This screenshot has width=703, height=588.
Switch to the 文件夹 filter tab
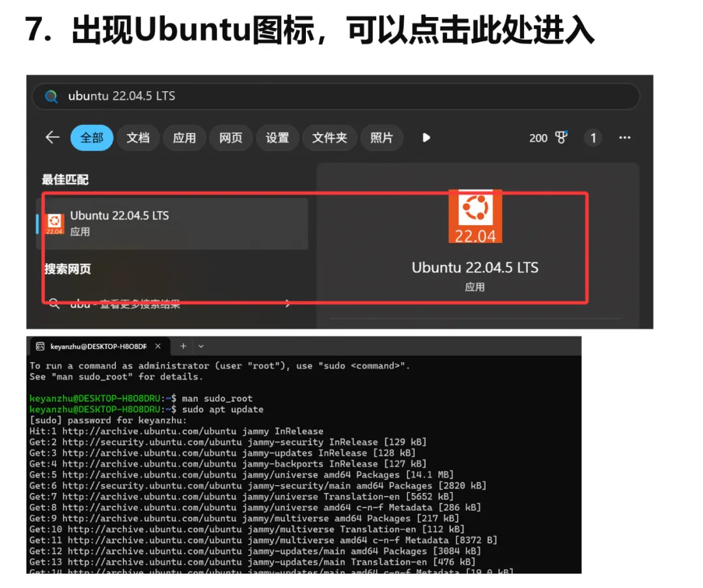click(x=329, y=137)
